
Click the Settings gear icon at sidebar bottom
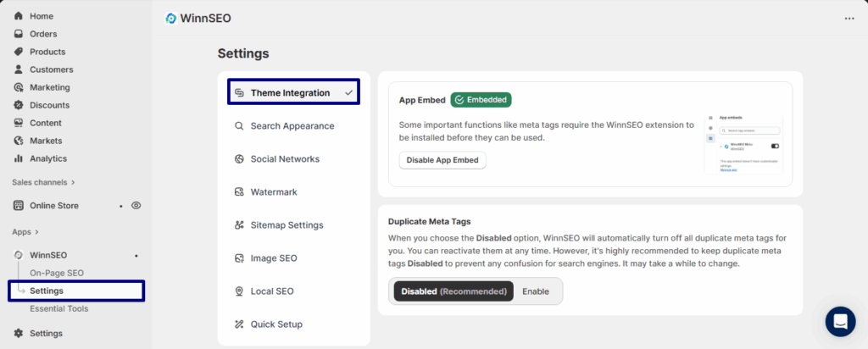point(19,333)
